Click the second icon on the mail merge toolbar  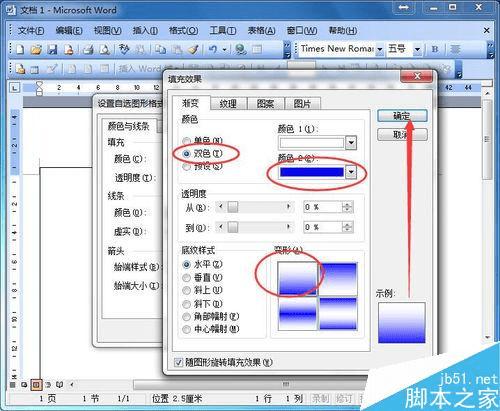click(35, 69)
